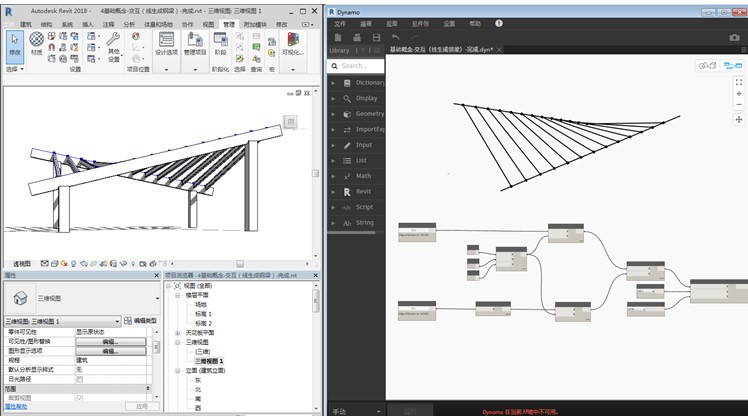
Task: Launch 可视化 (Dynamo visual programming) in Revit ribbon
Action: 292,44
